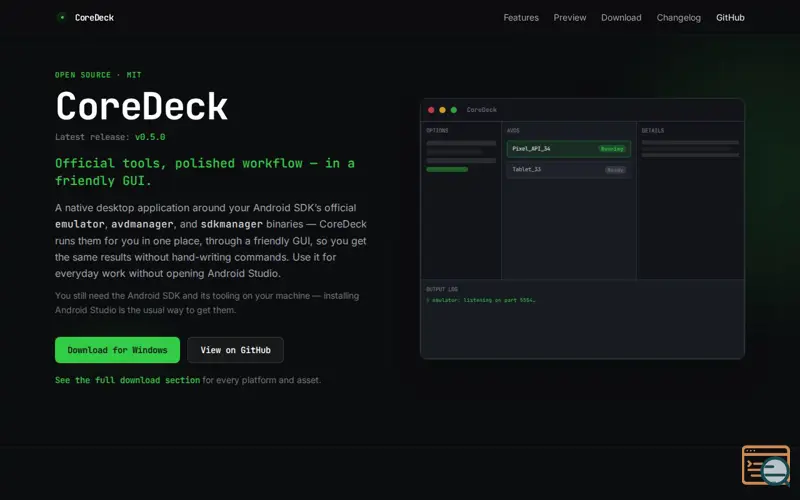This screenshot has height=500, width=800.
Task: Click the green progress bar under OPTIONS
Action: click(447, 169)
